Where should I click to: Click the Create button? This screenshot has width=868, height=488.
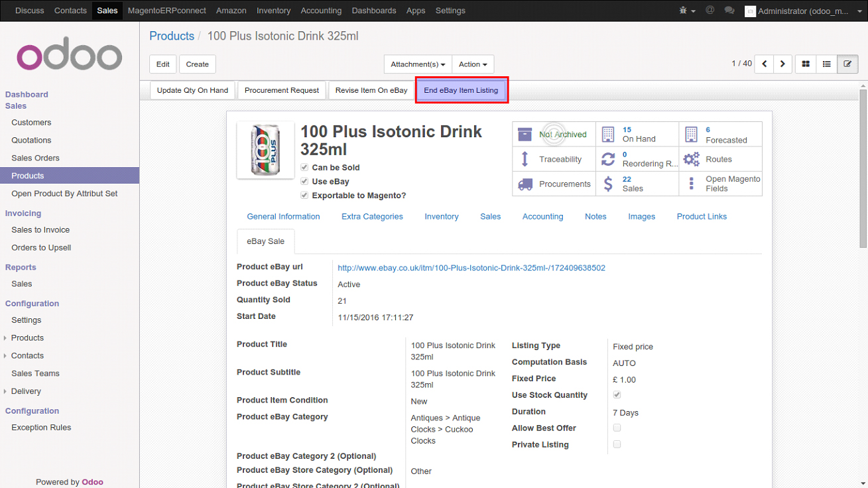pos(198,64)
